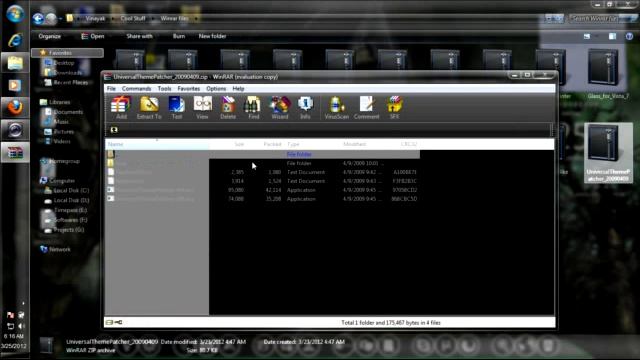Screen dimensions: 640x360
Task: Click the Delete toolbar icon in WinRAR
Action: tap(228, 108)
